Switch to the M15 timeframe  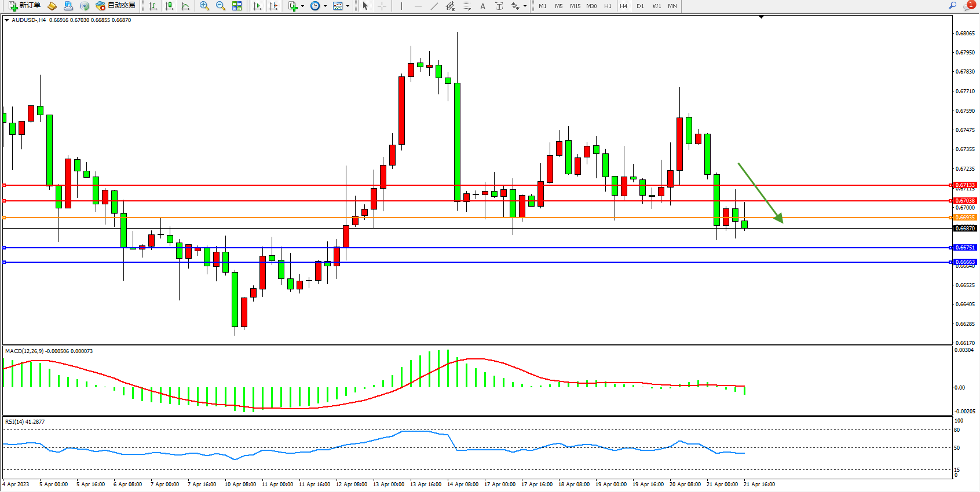(575, 6)
